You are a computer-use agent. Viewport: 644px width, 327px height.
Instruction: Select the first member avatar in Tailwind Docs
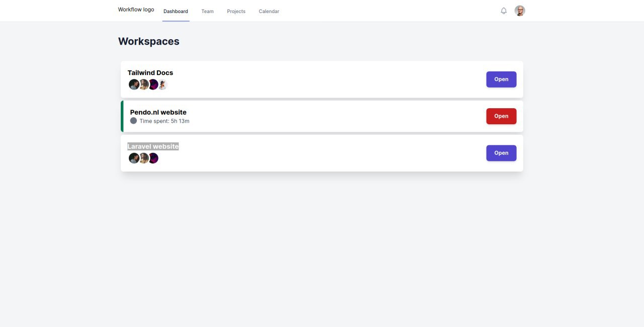point(134,85)
